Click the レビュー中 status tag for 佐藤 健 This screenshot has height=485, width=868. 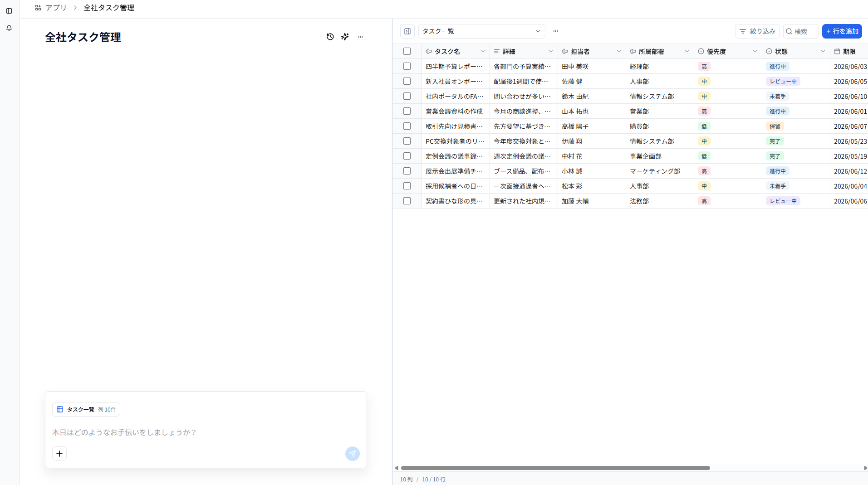pyautogui.click(x=783, y=82)
